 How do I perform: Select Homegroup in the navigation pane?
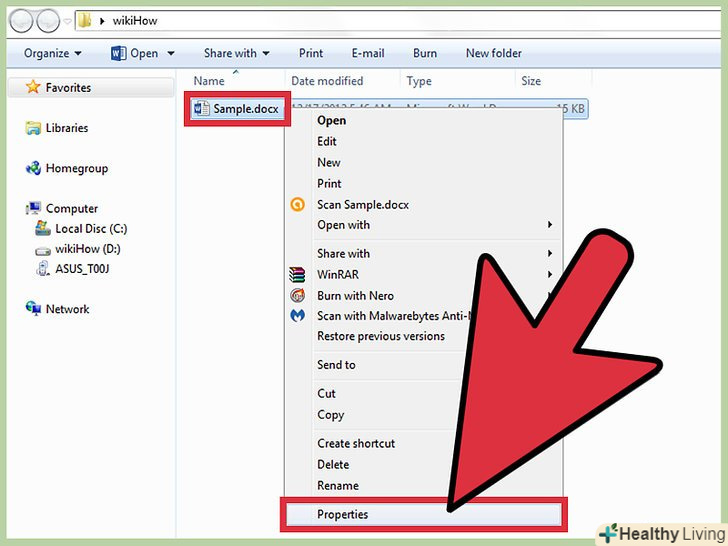coord(77,169)
